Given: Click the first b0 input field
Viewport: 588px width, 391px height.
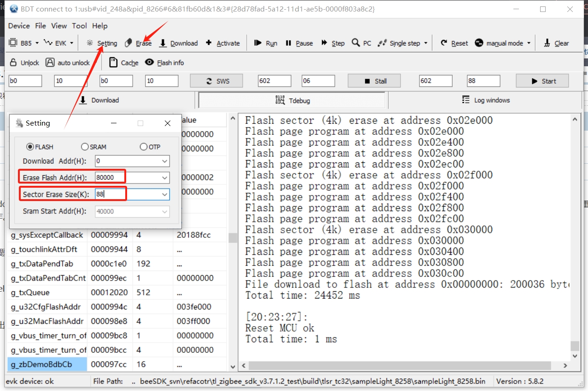Looking at the screenshot, I should (25, 81).
